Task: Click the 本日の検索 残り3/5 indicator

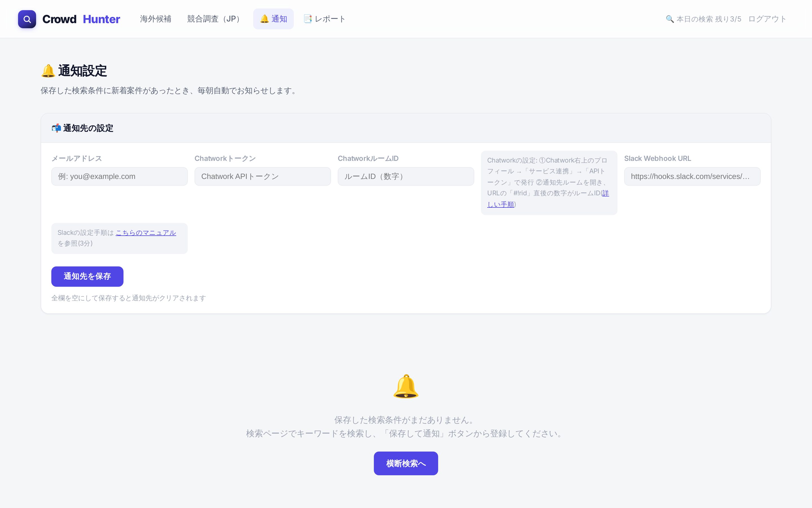Action: [x=703, y=19]
